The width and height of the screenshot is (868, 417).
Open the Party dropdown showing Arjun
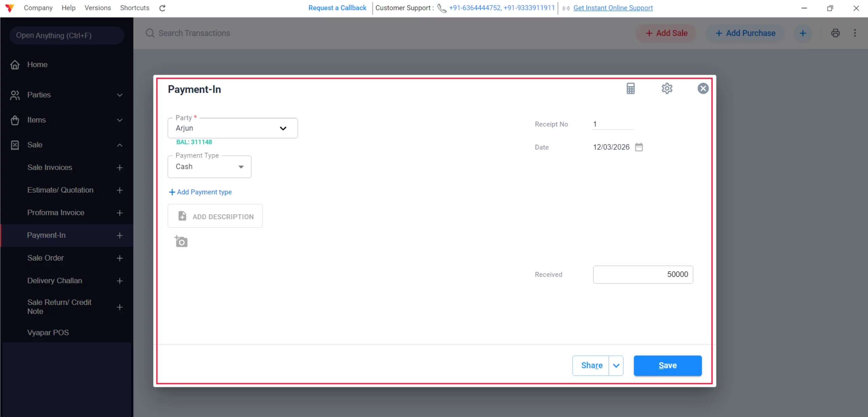[233, 128]
